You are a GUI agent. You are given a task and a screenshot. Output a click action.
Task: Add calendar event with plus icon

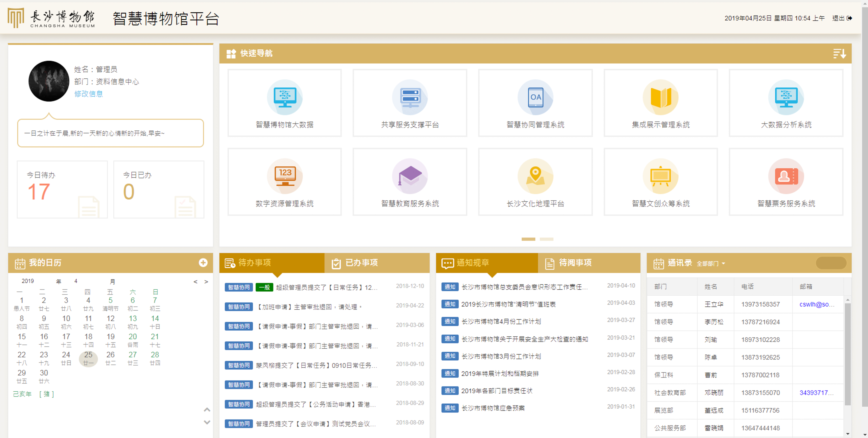pyautogui.click(x=203, y=263)
